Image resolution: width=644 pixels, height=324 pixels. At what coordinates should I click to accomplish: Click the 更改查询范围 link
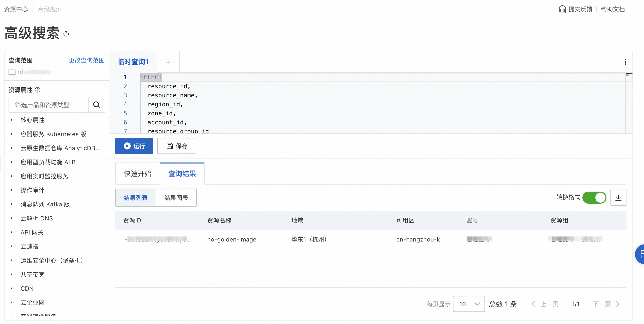point(86,60)
